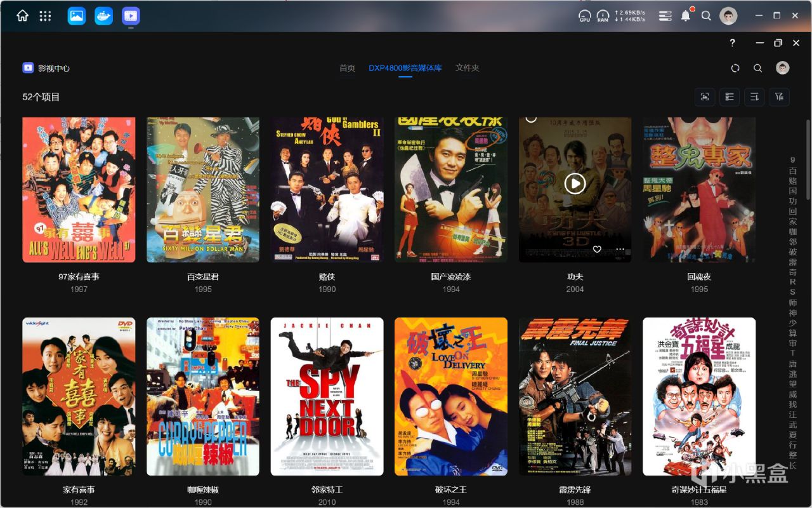
Task: Favorite 功夫 with the heart icon
Action: tap(597, 250)
